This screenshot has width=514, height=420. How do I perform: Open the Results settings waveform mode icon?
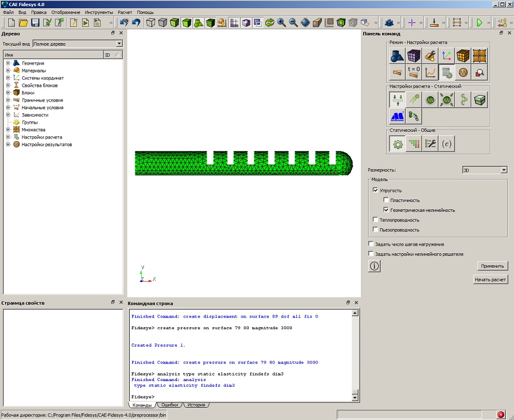point(463,72)
